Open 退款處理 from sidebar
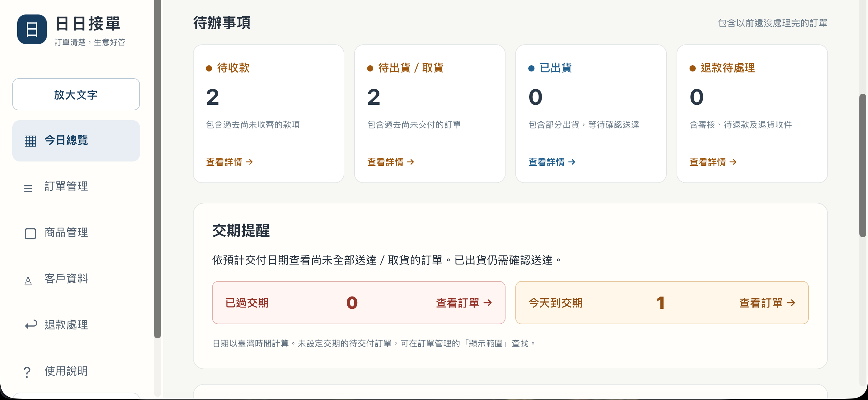 (x=76, y=325)
